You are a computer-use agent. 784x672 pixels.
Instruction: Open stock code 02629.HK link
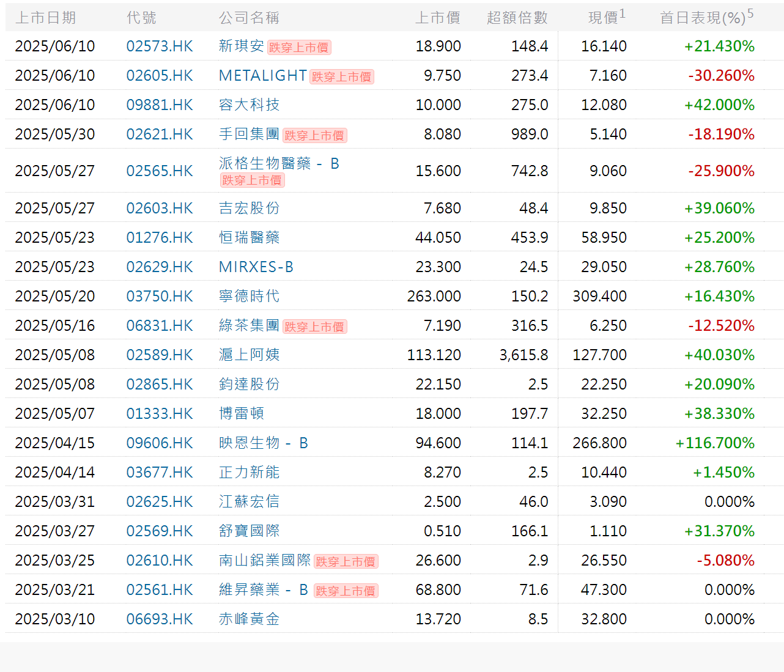coord(160,267)
